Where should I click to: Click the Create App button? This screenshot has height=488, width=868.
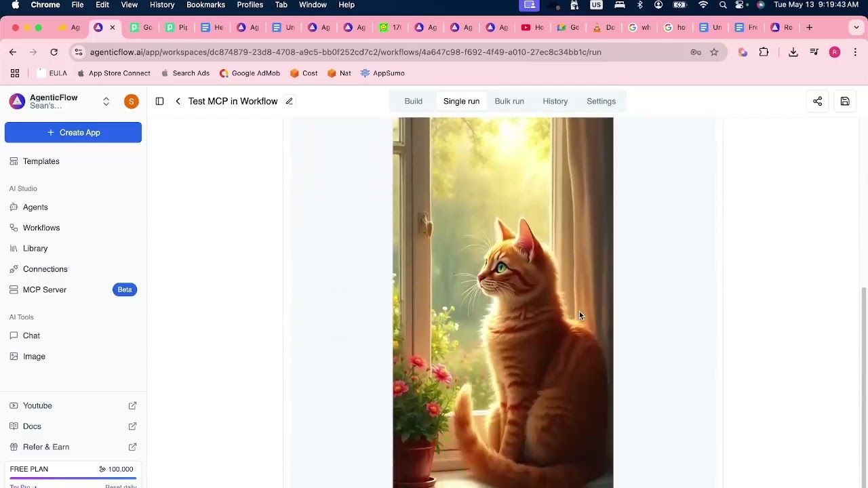pyautogui.click(x=73, y=132)
